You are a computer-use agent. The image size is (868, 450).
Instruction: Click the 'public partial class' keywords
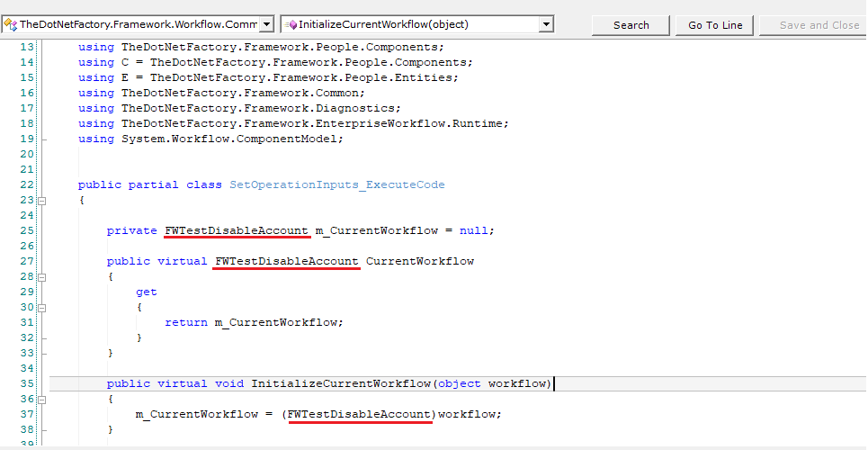[150, 184]
